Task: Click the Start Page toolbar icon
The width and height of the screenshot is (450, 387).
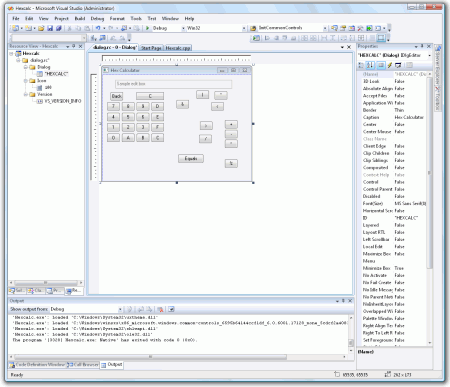Action: coord(369,28)
